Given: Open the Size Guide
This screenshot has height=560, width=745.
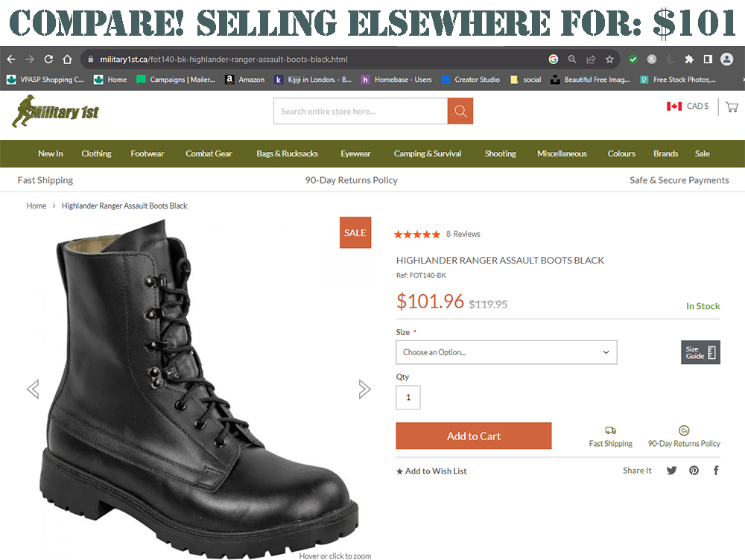Looking at the screenshot, I should coord(700,351).
